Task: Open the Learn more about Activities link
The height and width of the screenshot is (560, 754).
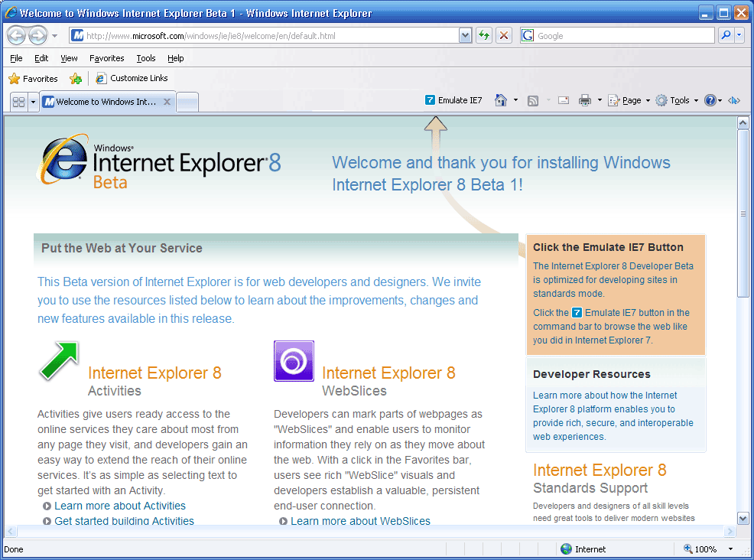Action: click(x=120, y=506)
